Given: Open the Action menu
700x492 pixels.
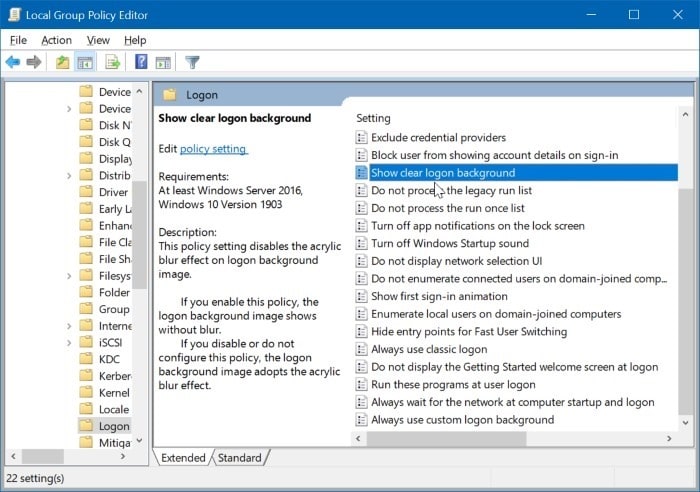Looking at the screenshot, I should (x=56, y=40).
